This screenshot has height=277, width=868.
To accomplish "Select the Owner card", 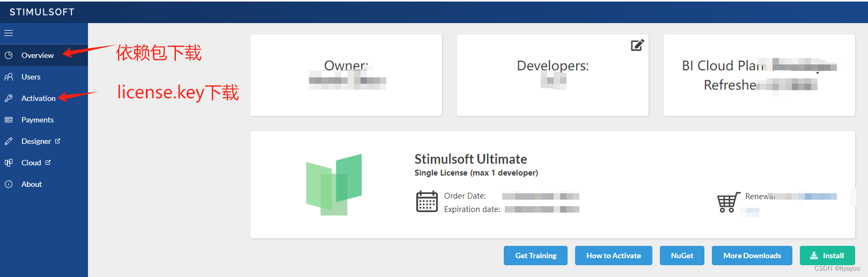I will pyautogui.click(x=346, y=75).
